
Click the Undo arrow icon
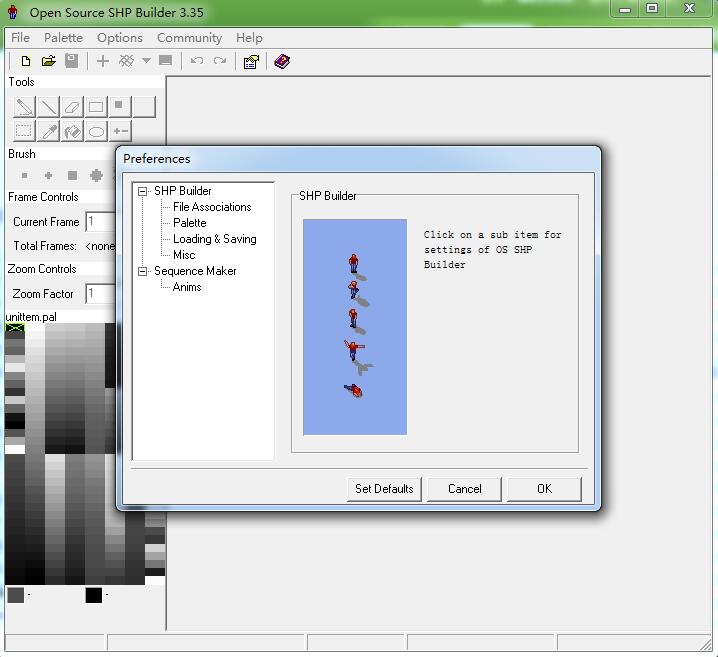coord(197,61)
